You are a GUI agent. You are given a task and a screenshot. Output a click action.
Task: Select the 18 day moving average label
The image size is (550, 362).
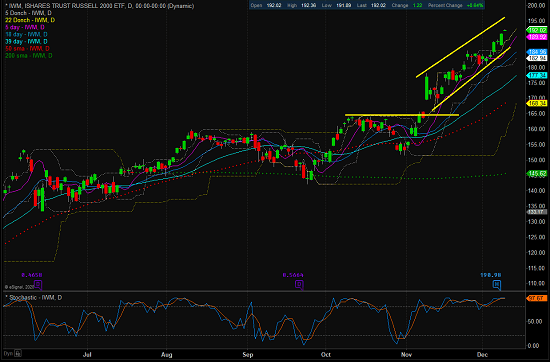coord(26,34)
